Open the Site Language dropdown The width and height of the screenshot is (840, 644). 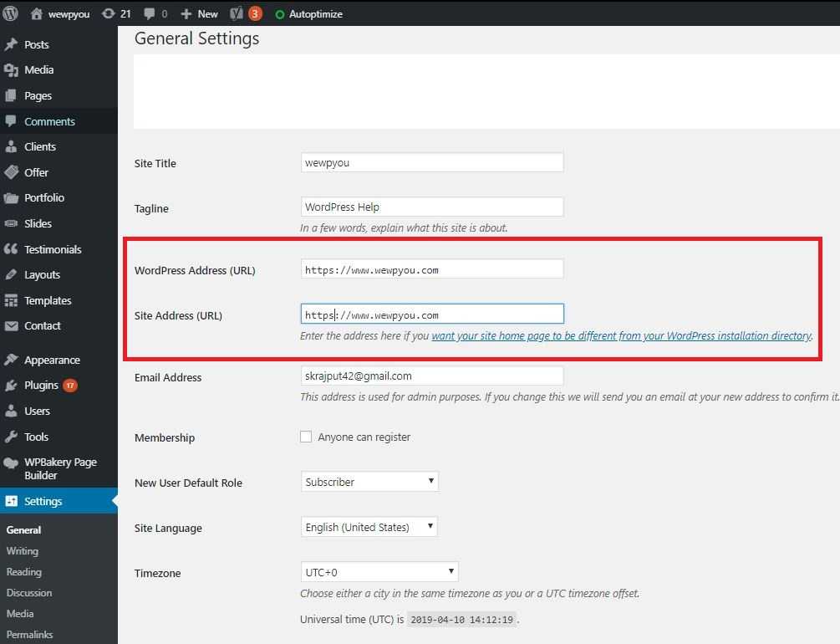[x=369, y=527]
